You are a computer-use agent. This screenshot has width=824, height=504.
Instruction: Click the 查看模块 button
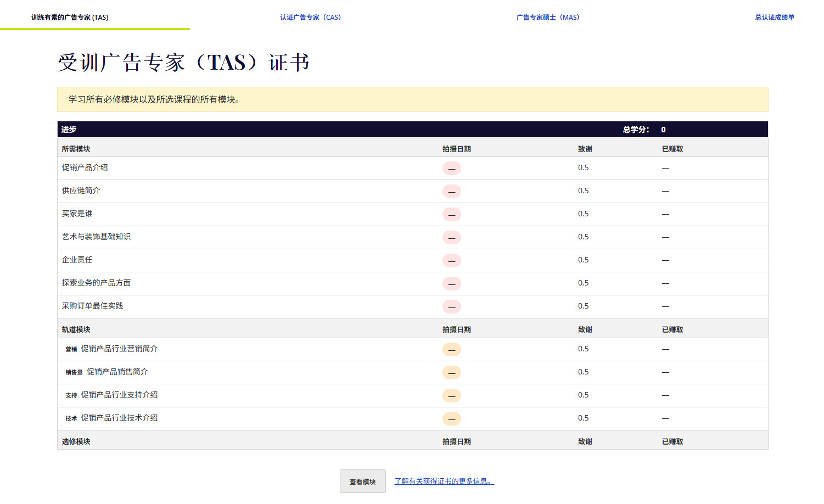click(x=362, y=481)
